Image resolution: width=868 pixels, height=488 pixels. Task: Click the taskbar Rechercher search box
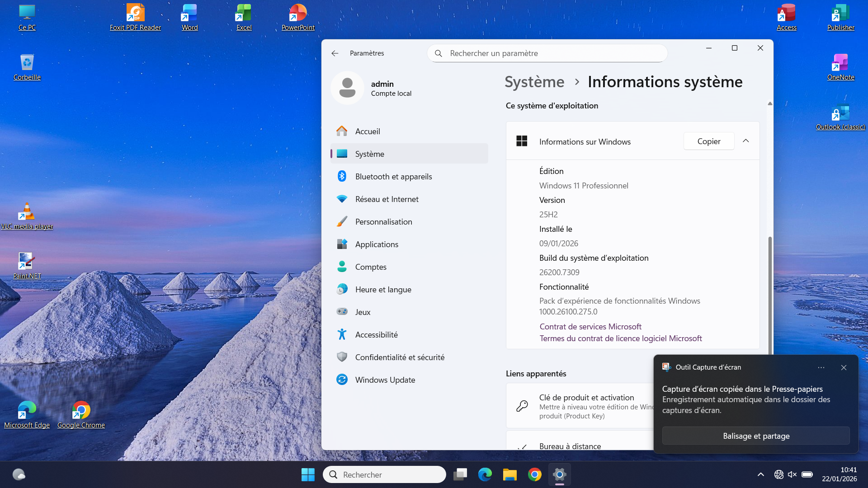pyautogui.click(x=384, y=474)
